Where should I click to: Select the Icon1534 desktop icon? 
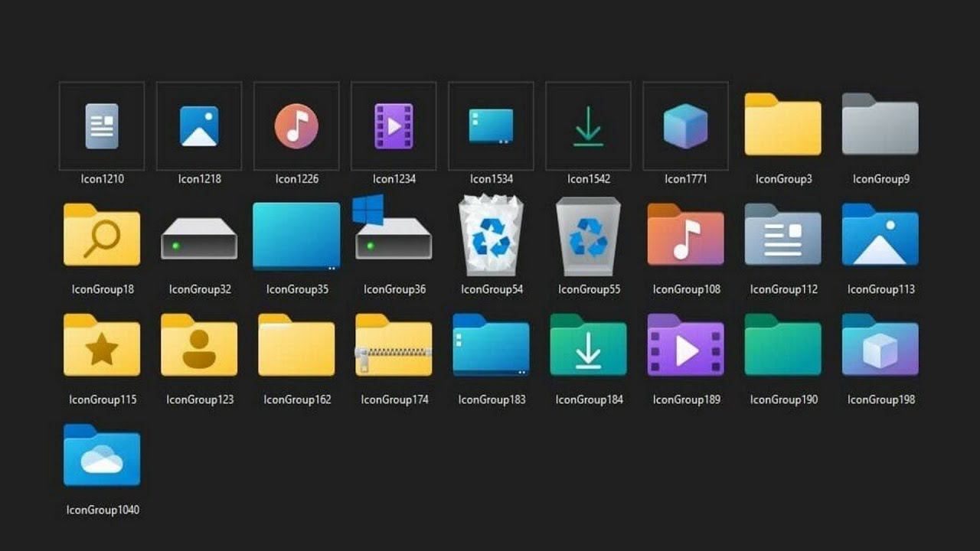[491, 126]
